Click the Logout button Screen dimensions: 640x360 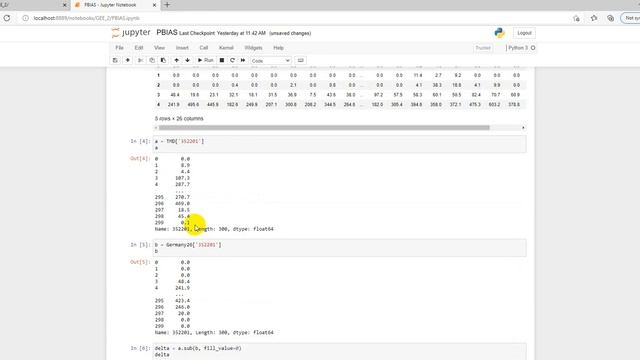coord(524,33)
